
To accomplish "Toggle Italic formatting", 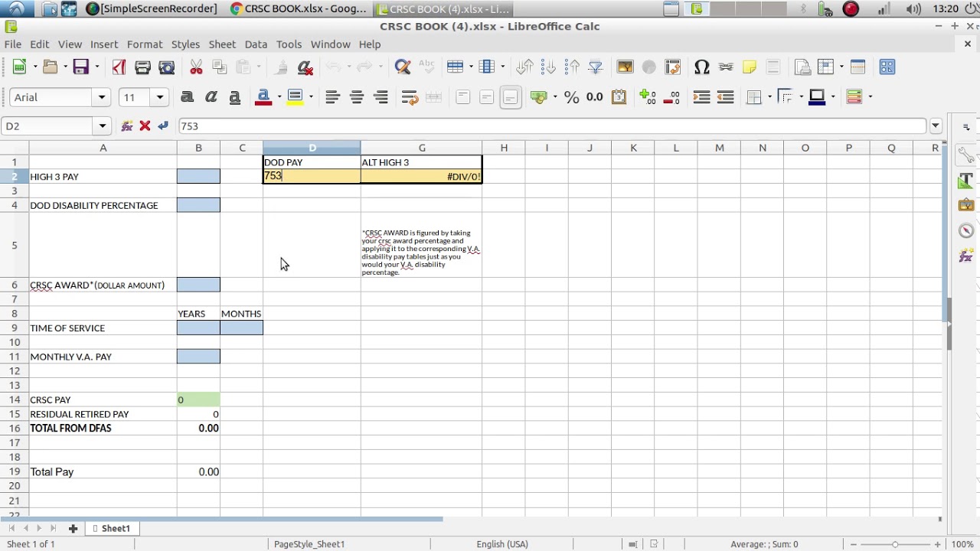I will click(211, 97).
